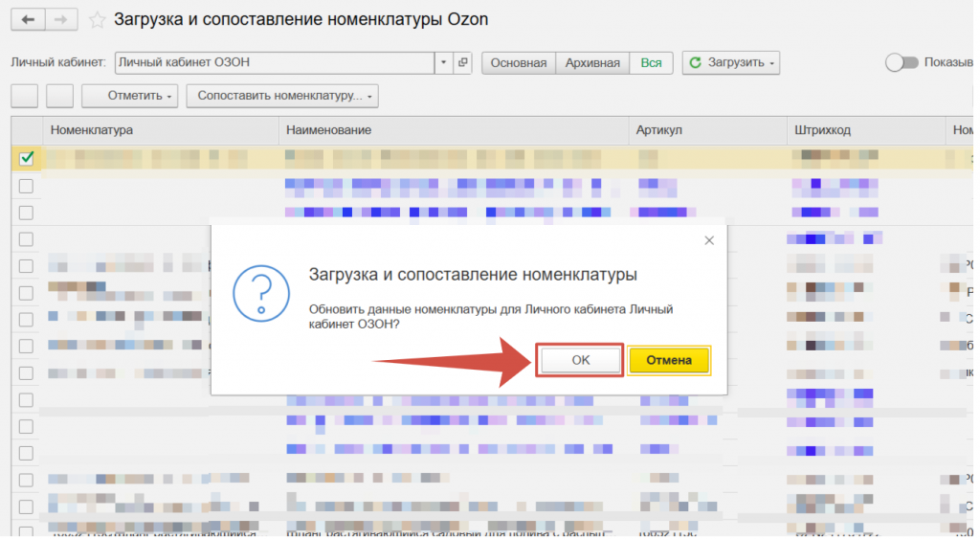Screen dimensions: 980x540
Task: Toggle the Показывать switch
Action: [x=901, y=62]
